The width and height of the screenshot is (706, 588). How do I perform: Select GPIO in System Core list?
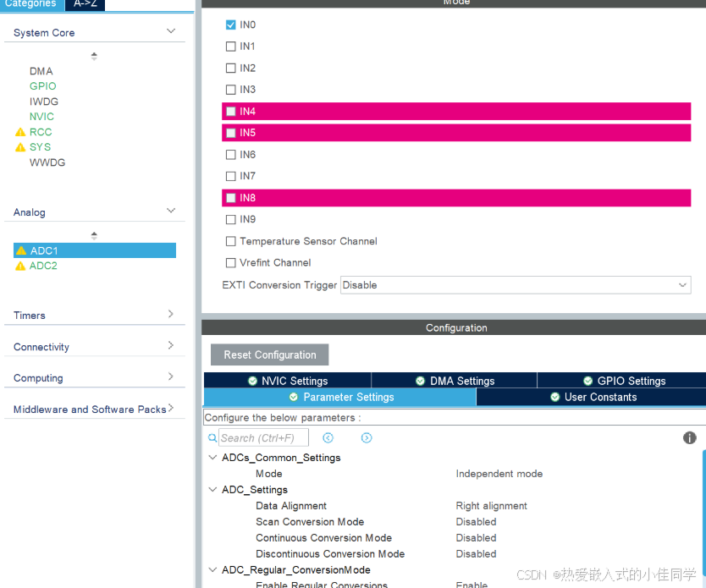click(43, 86)
